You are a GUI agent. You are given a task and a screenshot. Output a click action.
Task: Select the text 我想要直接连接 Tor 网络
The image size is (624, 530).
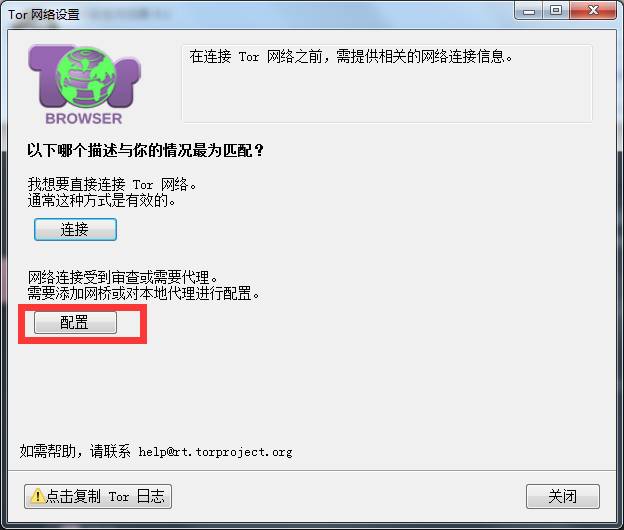(x=112, y=185)
